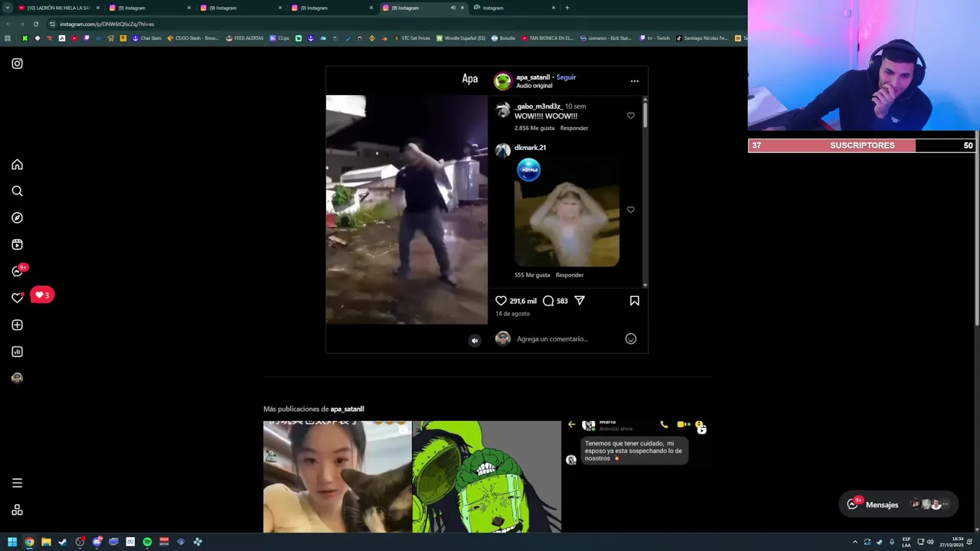Open 'Wordle Español (ES)' bookmark
This screenshot has width=980, height=551.
point(461,38)
